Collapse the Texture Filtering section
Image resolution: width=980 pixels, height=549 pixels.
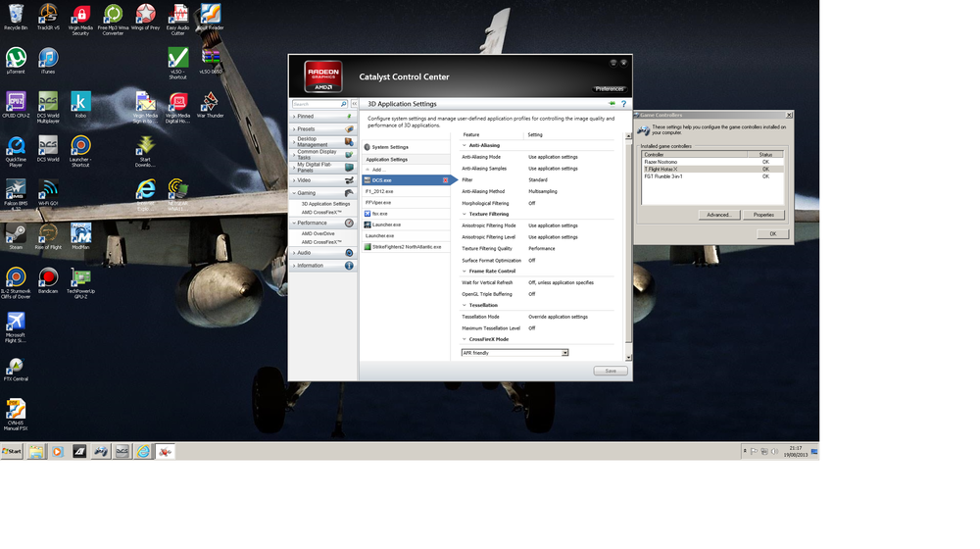[x=465, y=214]
